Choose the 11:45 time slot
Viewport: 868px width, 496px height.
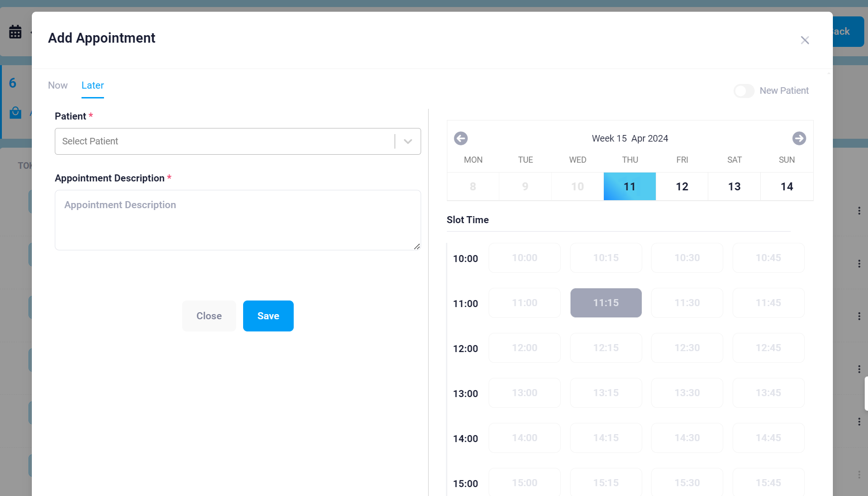(769, 303)
